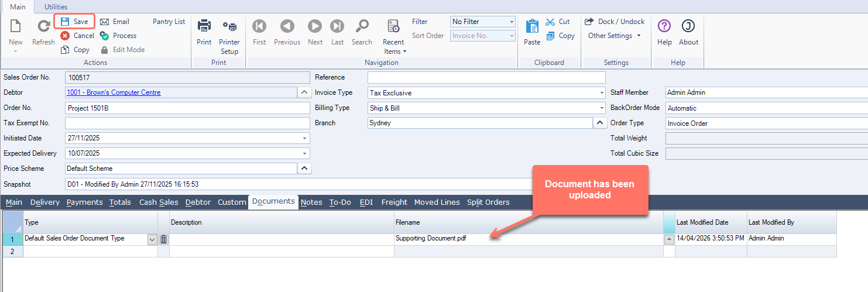Image resolution: width=868 pixels, height=292 pixels.
Task: Open Recent Items list
Action: pos(393,37)
